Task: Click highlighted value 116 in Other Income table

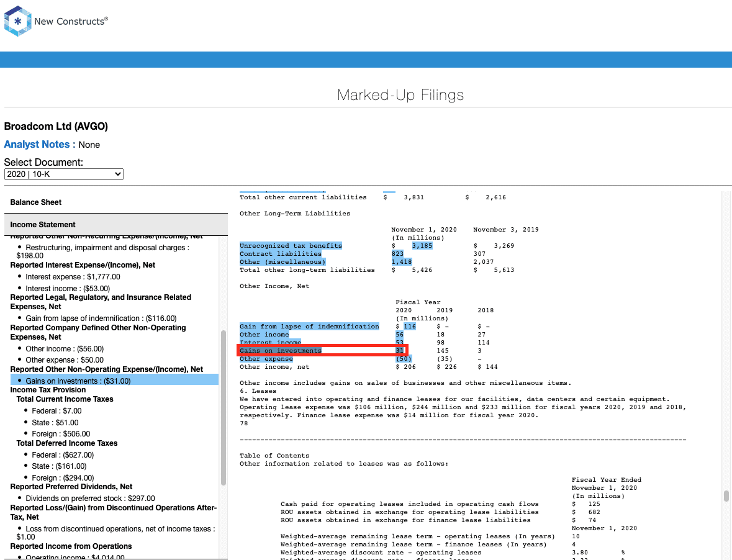Action: pyautogui.click(x=410, y=326)
